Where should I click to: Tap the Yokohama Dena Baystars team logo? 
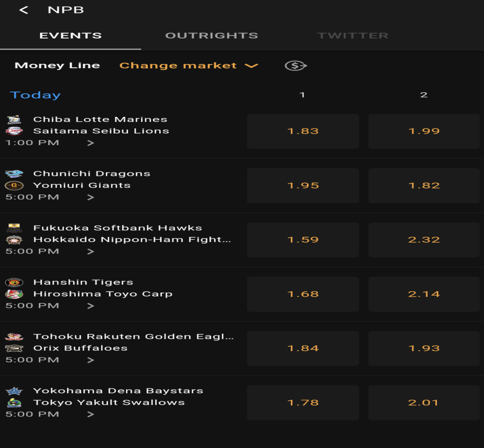tap(14, 391)
